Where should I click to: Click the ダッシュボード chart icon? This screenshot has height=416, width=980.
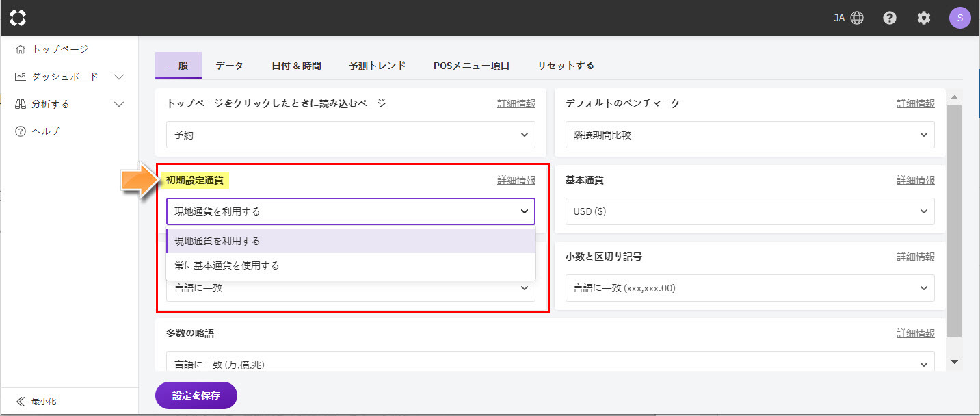coord(21,77)
